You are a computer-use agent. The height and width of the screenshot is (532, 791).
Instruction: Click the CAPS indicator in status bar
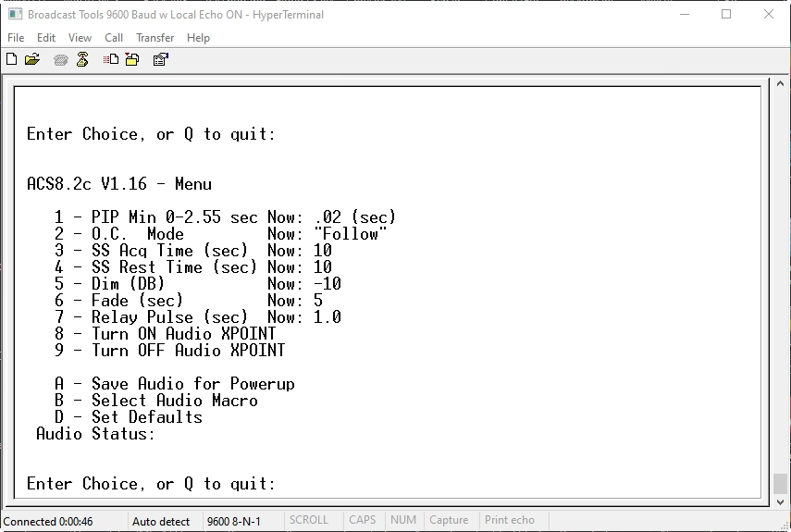[x=363, y=520]
